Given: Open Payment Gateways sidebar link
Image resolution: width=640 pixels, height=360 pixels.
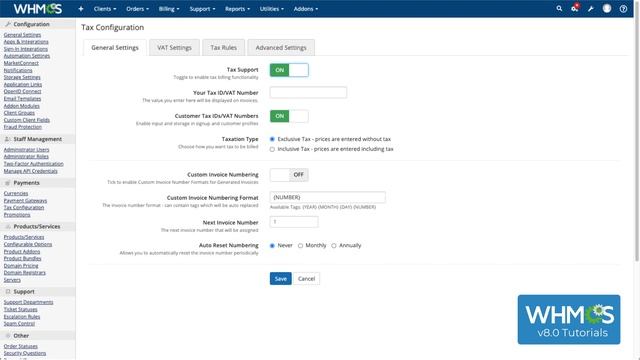Looking at the screenshot, I should tap(25, 201).
